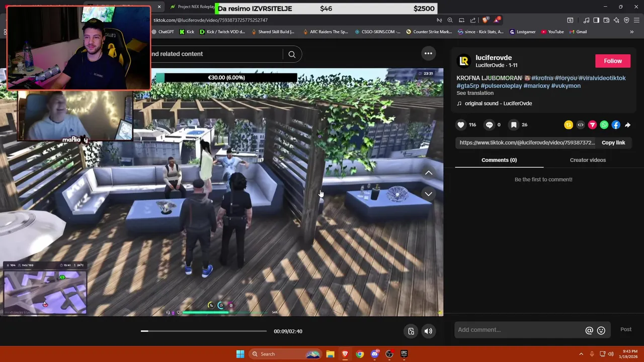Screen dimensions: 644x362
Task: Insert a mention with the @ icon
Action: click(x=589, y=330)
